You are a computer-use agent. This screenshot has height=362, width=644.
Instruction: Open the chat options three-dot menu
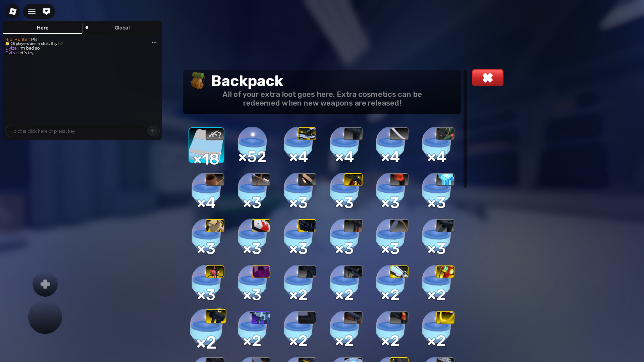point(154,42)
